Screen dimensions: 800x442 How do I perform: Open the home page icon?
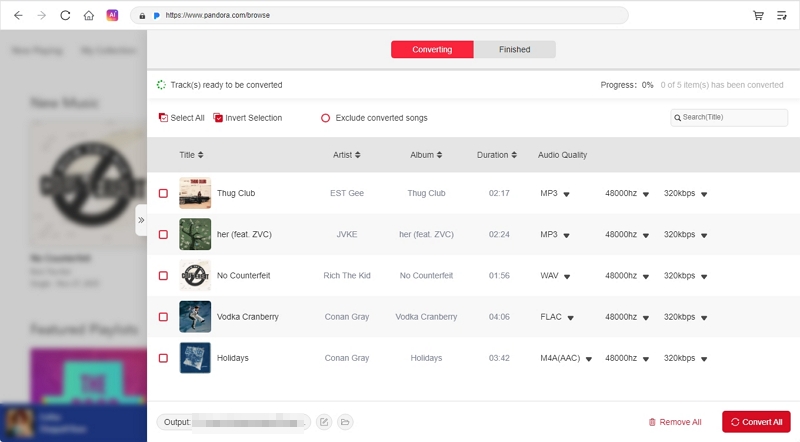point(89,15)
